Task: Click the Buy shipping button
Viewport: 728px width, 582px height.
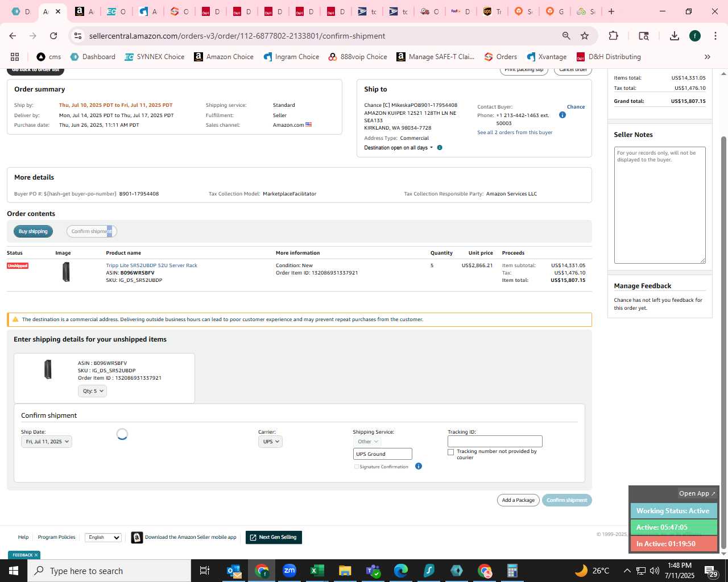Action: (x=34, y=231)
